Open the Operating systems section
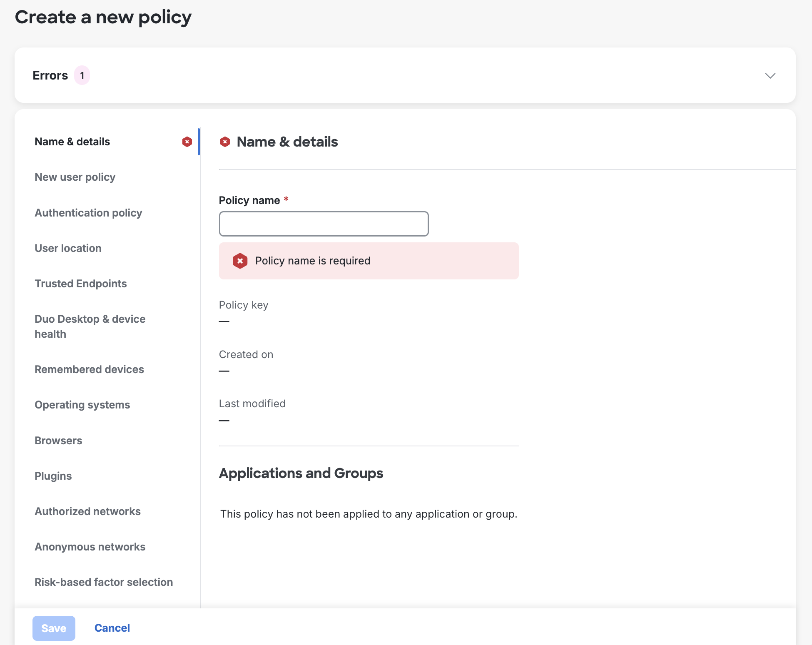Image resolution: width=812 pixels, height=645 pixels. [82, 405]
